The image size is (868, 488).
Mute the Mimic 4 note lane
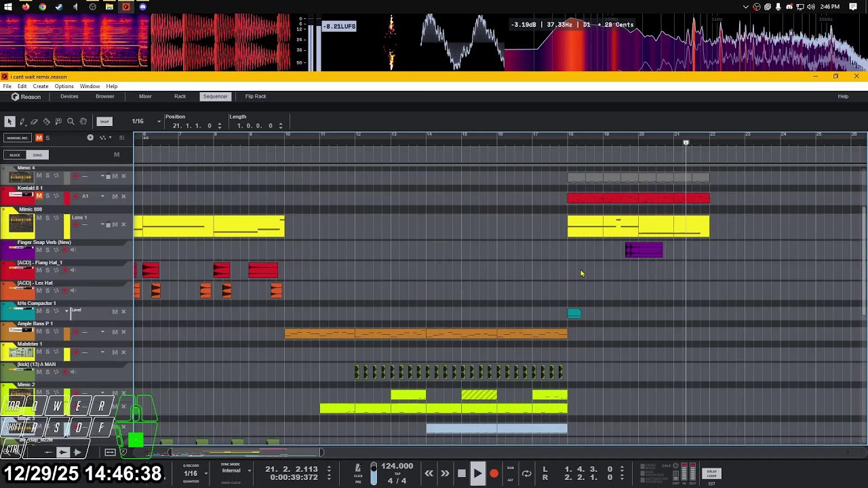click(x=115, y=176)
